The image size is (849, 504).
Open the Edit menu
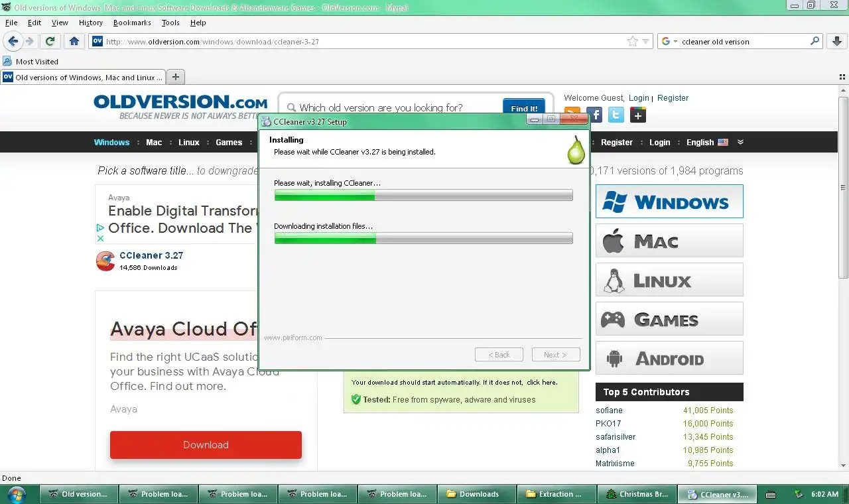pyautogui.click(x=34, y=23)
